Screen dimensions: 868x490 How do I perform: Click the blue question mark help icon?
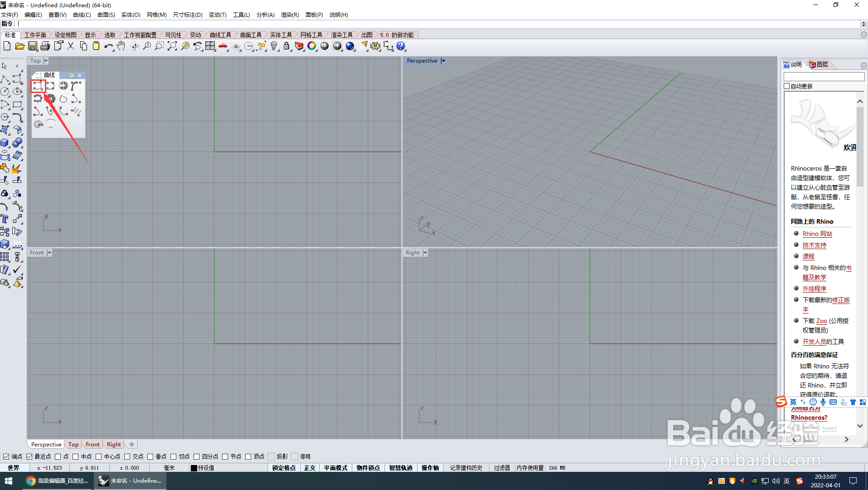(x=401, y=46)
